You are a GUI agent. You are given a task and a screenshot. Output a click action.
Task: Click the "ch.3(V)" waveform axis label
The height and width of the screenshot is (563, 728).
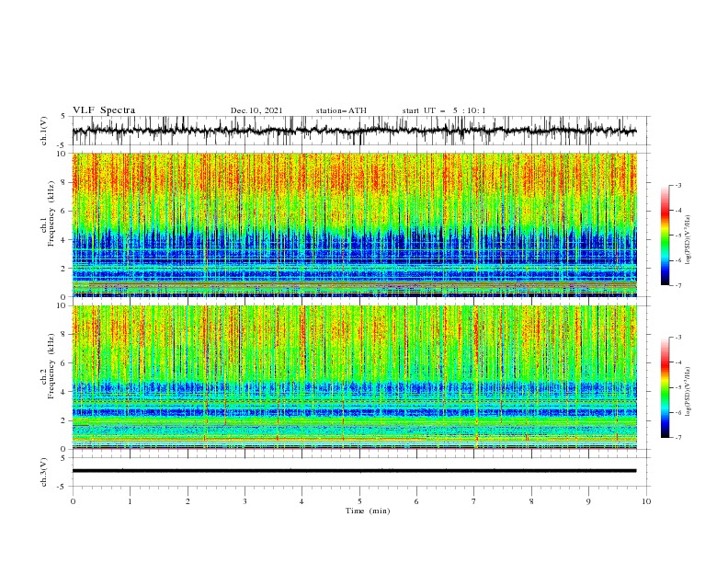[44, 472]
